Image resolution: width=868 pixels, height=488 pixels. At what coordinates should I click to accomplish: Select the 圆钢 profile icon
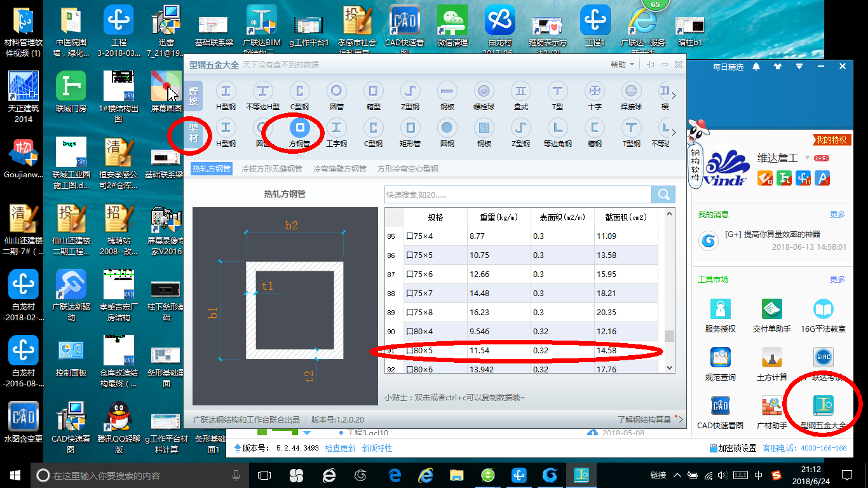(x=447, y=133)
